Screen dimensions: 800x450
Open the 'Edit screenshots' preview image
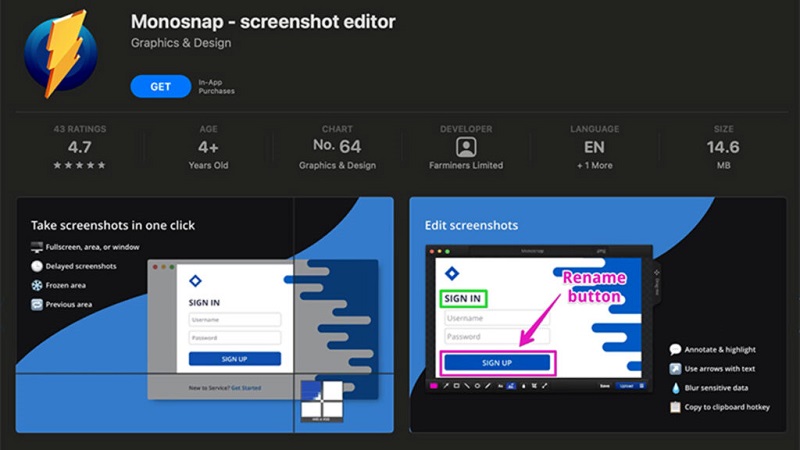pos(598,315)
